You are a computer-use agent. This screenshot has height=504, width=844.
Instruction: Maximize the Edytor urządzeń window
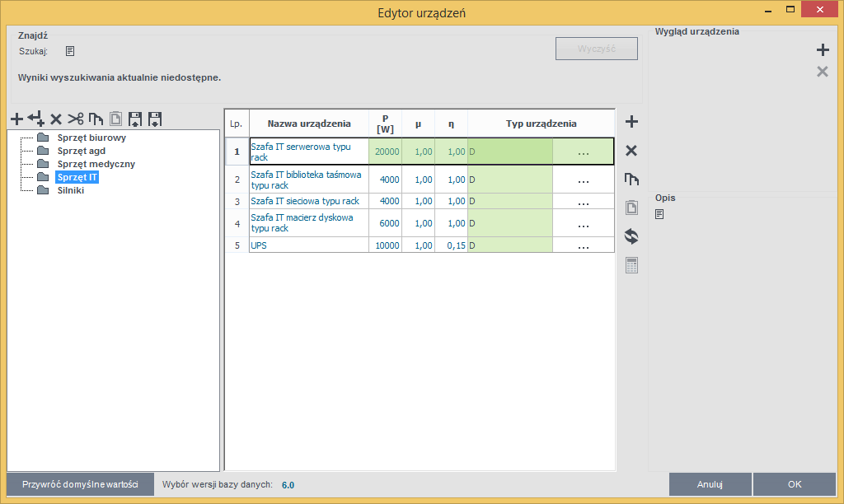coord(790,10)
